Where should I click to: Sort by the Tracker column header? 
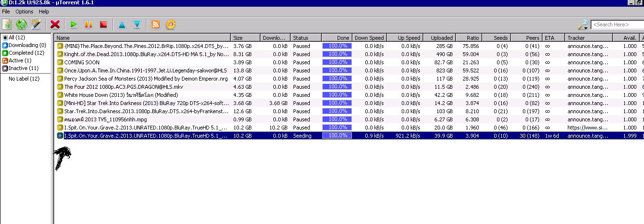pyautogui.click(x=588, y=37)
